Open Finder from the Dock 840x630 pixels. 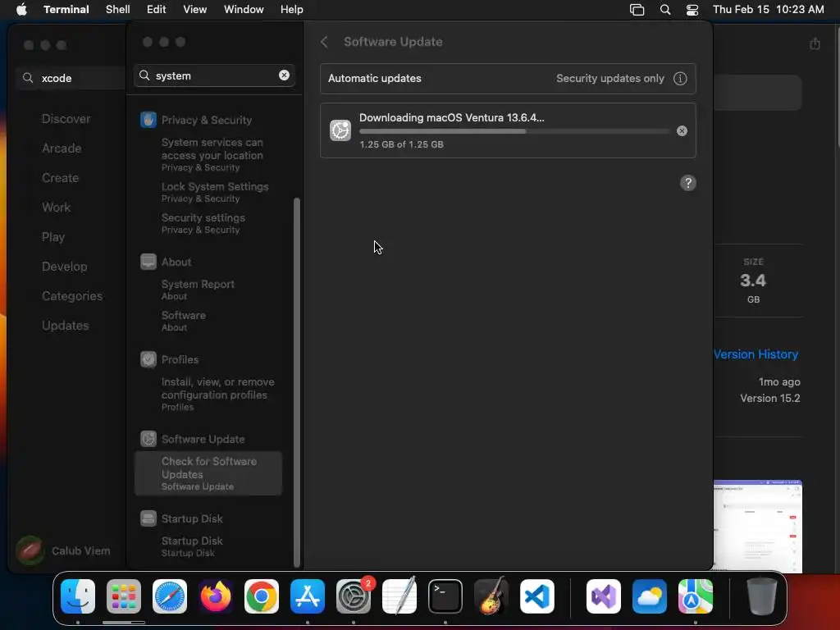[78, 596]
